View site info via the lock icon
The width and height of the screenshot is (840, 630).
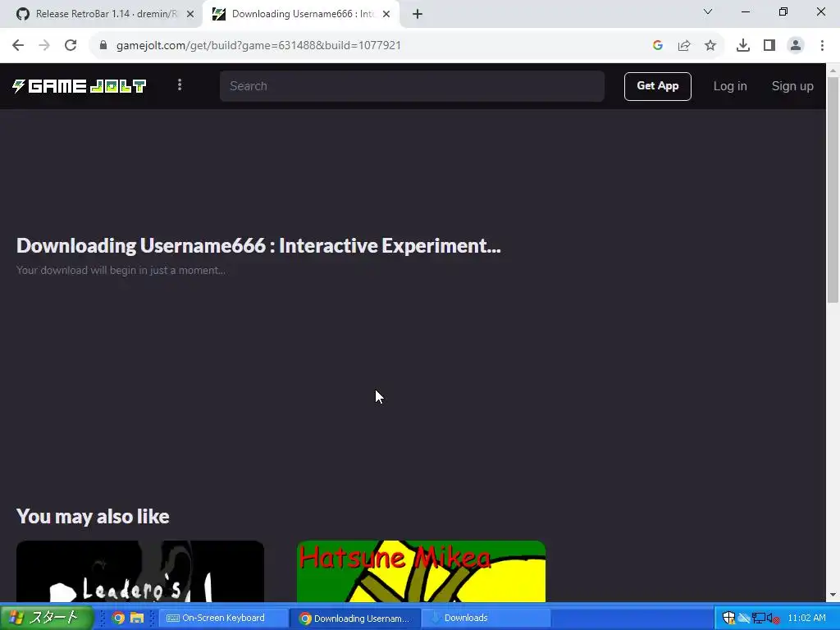[x=103, y=45]
